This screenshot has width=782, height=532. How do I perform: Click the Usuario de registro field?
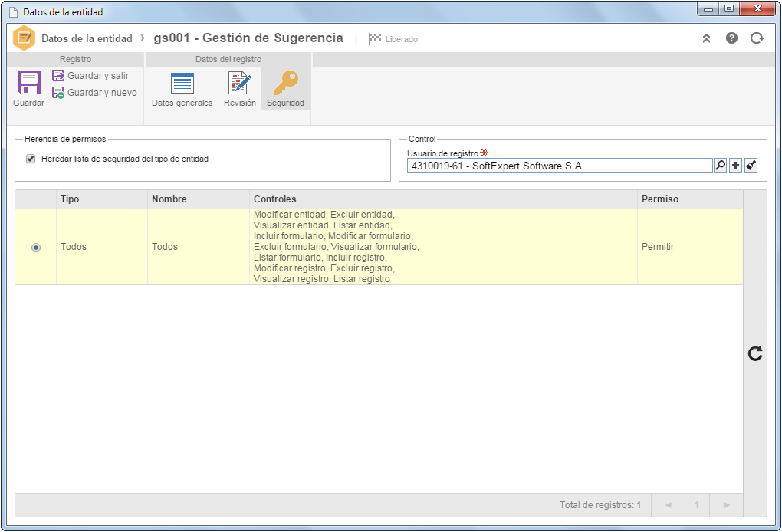click(x=560, y=166)
